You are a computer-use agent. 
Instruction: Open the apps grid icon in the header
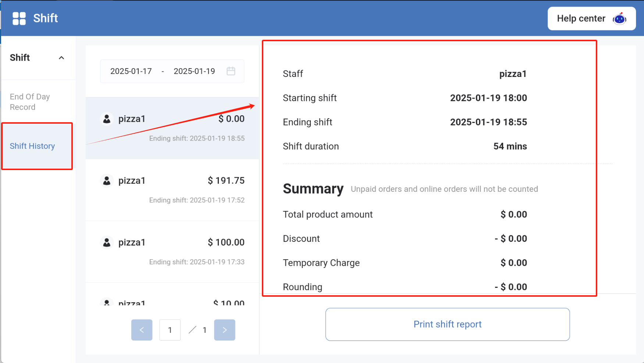tap(19, 18)
